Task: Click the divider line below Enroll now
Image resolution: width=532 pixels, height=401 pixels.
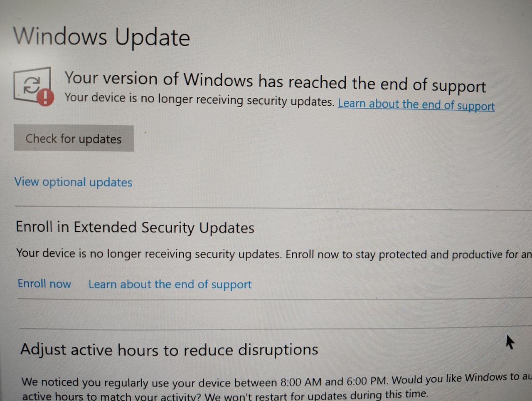Action: [x=275, y=298]
